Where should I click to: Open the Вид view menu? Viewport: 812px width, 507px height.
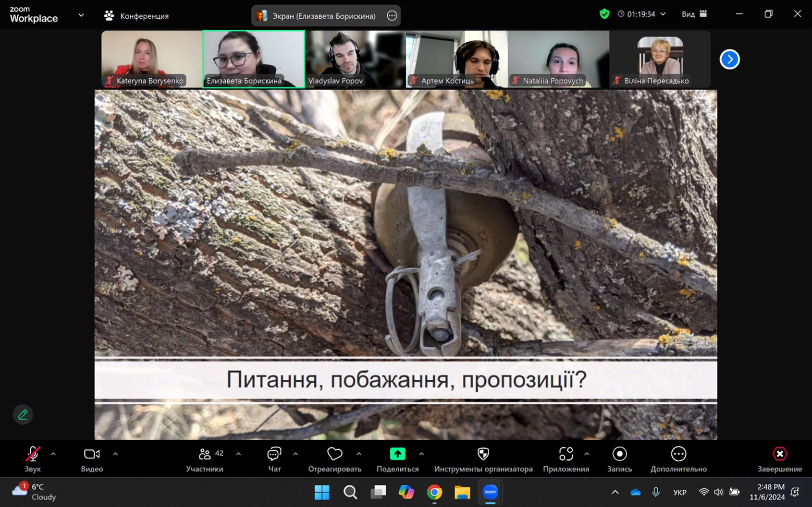(x=694, y=14)
